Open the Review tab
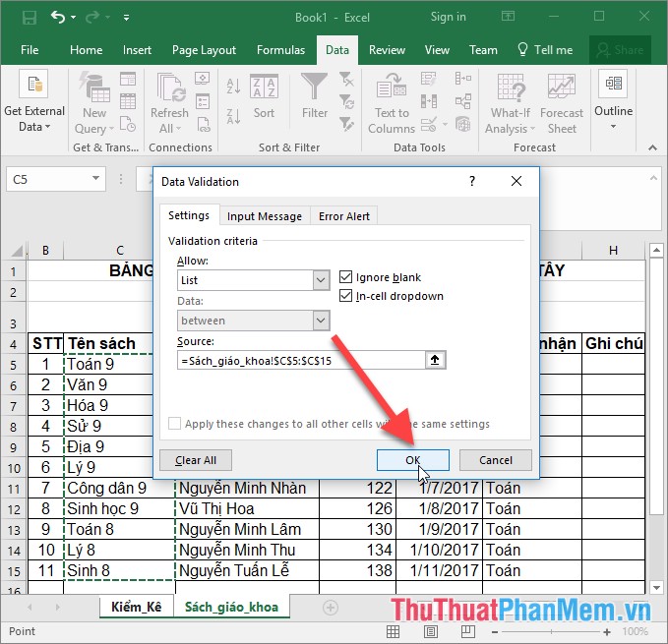This screenshot has height=644, width=668. (x=387, y=50)
